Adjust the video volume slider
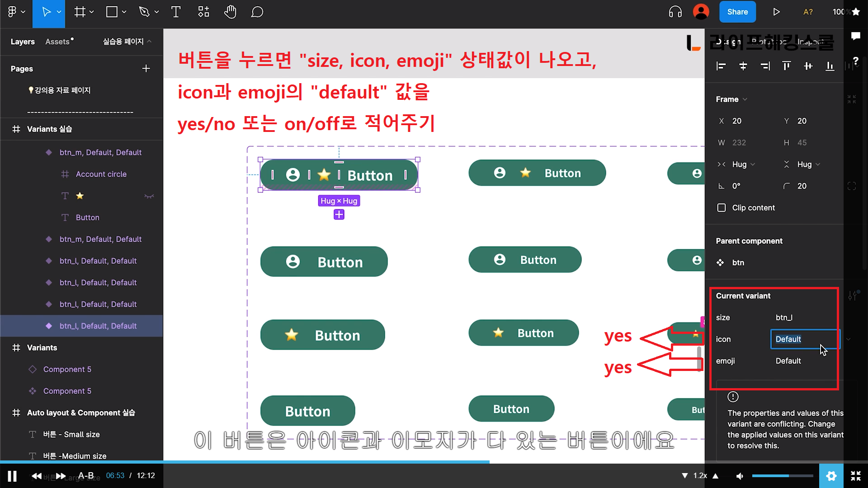The width and height of the screenshot is (868, 488). click(x=782, y=476)
